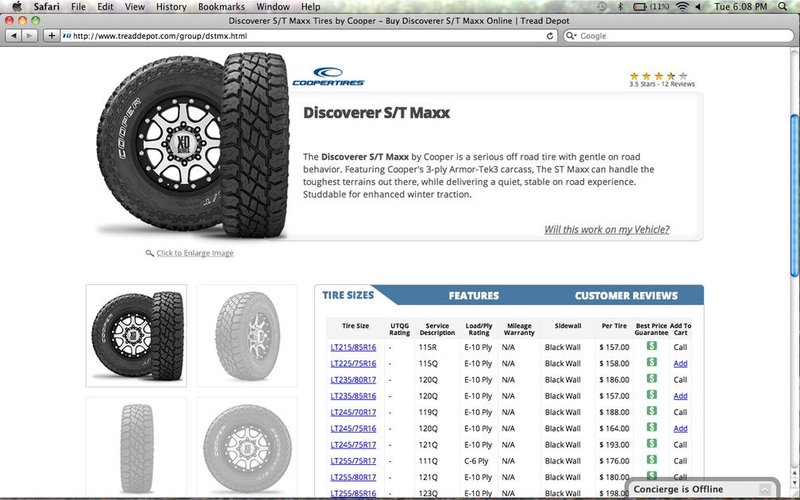The height and width of the screenshot is (500, 800).
Task: Select the side-view wheel thumbnail
Action: coord(247,448)
